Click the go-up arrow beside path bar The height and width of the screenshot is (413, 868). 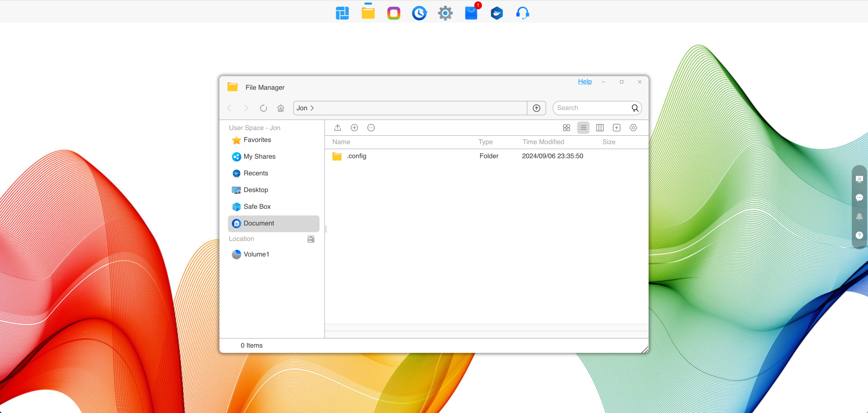[537, 108]
